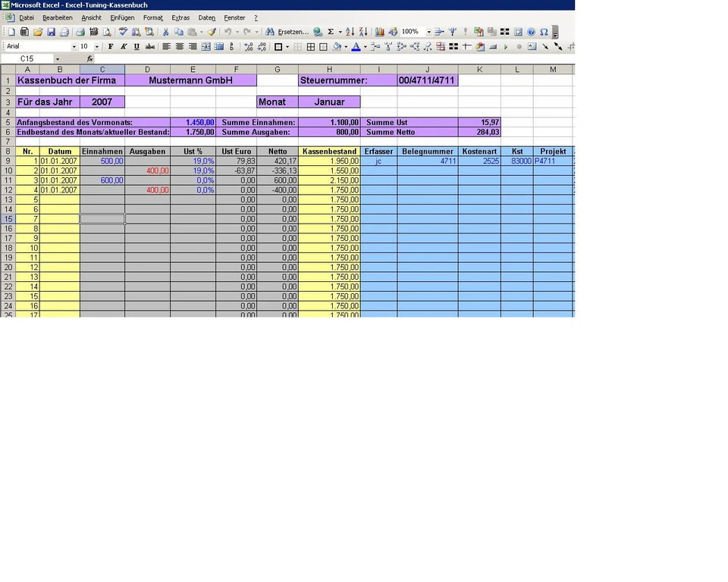Click the binoculars Find icon
Viewport: 728px width, 582px height.
point(270,32)
